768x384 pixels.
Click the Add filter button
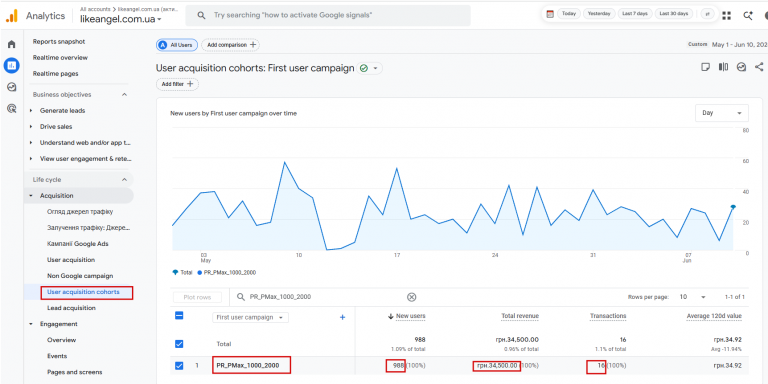coord(177,84)
